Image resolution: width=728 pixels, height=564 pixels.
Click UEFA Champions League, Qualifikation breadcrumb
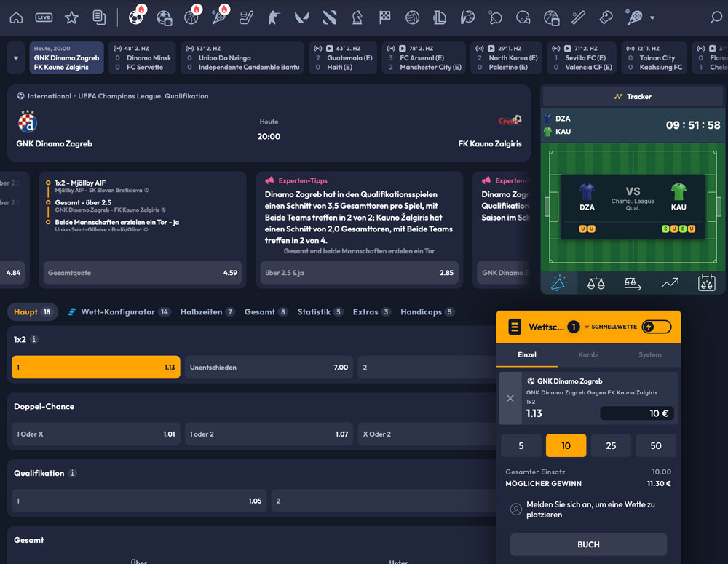click(143, 96)
